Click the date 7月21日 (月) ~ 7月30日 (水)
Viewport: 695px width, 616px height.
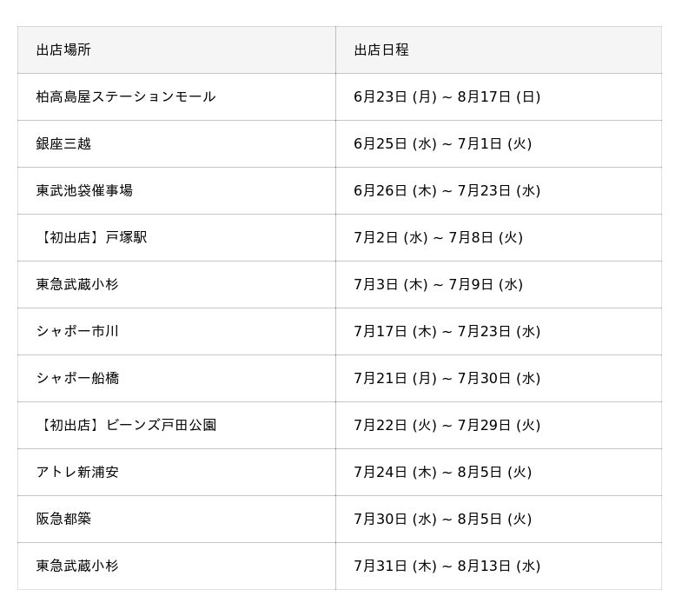(x=447, y=379)
